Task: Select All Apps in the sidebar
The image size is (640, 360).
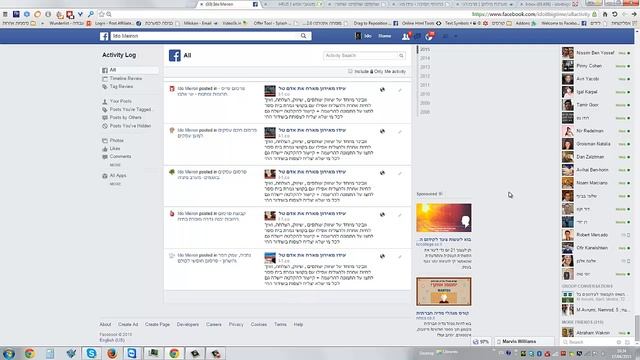Action: 118,176
